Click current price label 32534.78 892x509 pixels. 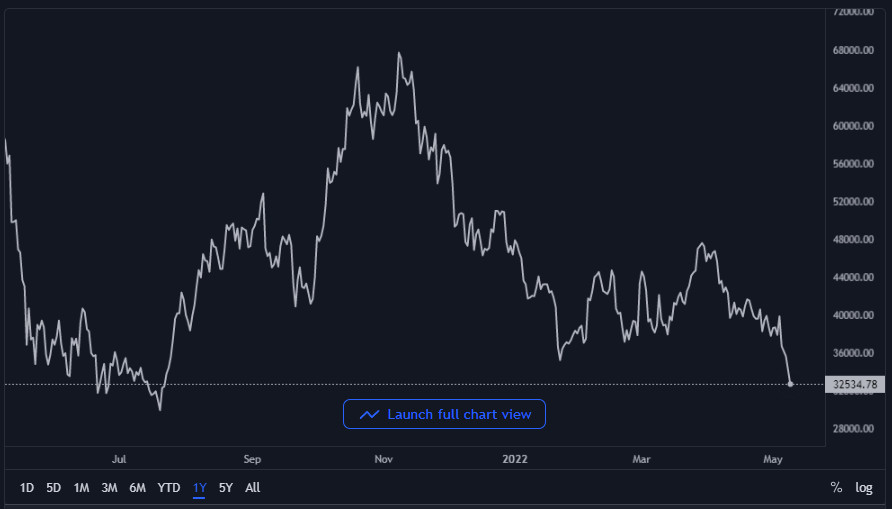click(857, 384)
